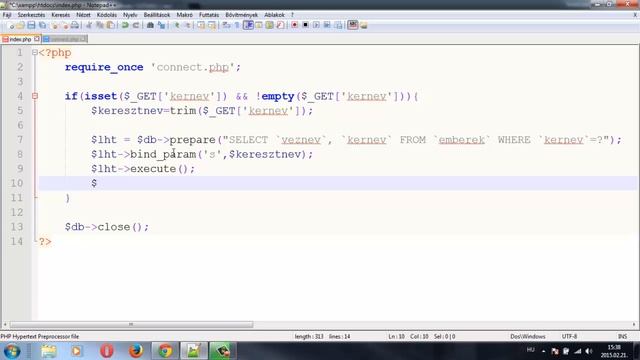Click the Open file toolbar icon
The image size is (640, 360).
pyautogui.click(x=20, y=25)
